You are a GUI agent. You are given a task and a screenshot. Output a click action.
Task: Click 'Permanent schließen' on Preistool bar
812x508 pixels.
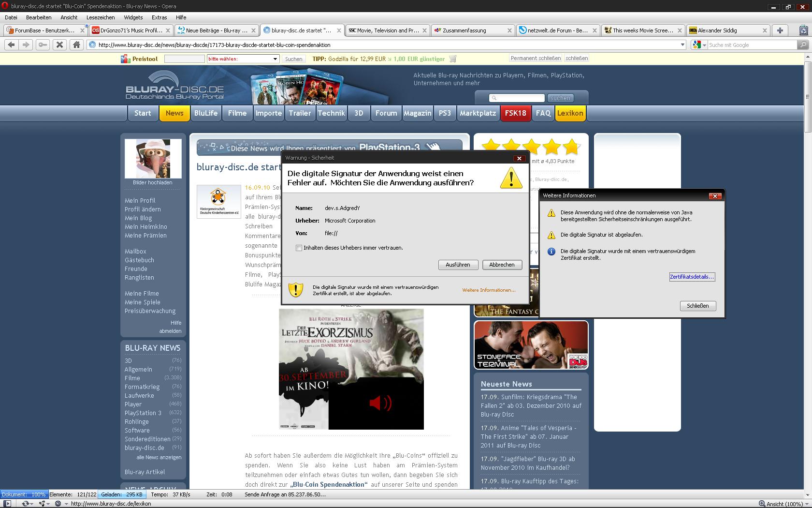pos(536,58)
